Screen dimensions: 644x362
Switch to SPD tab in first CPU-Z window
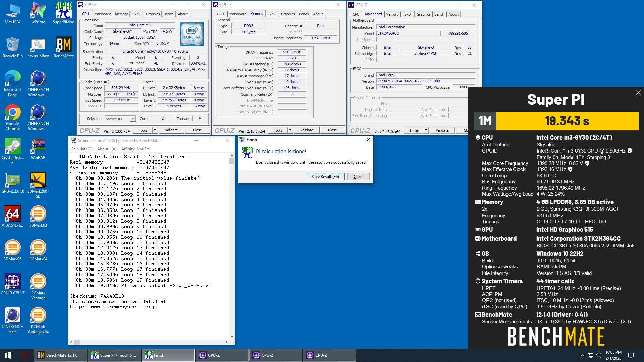coord(137,14)
